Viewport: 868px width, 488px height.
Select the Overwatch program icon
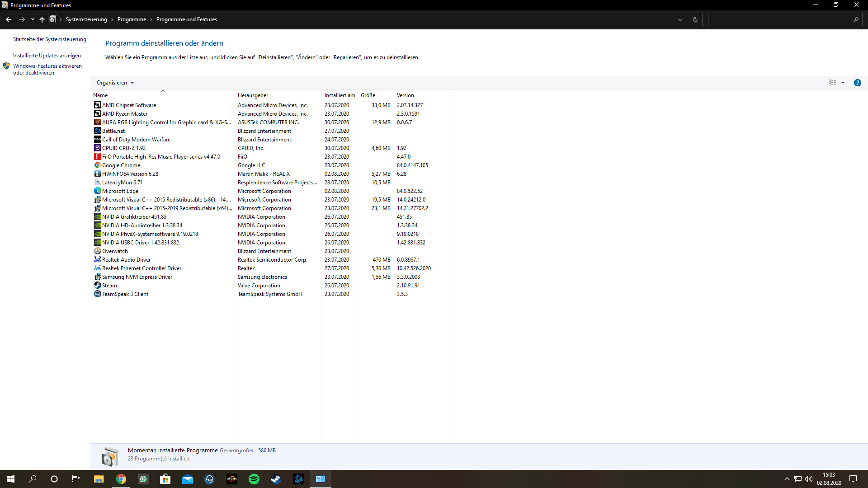point(97,251)
